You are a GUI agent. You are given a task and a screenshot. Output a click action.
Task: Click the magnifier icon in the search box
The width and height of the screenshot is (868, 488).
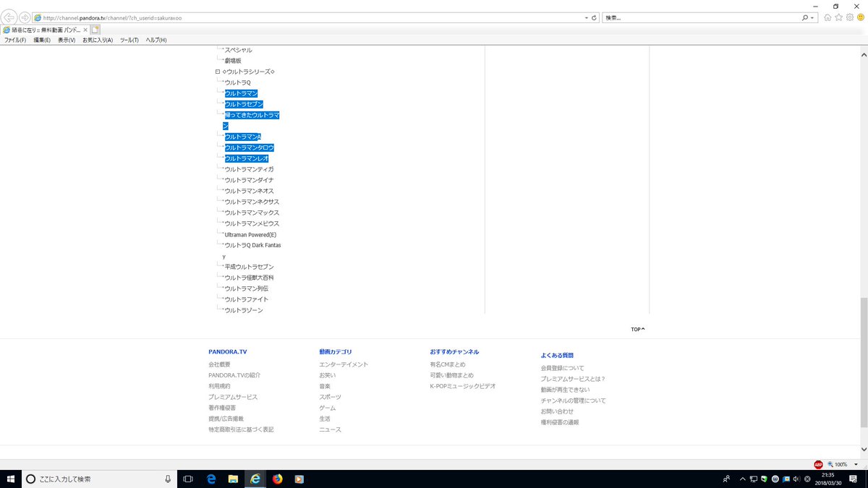pyautogui.click(x=805, y=17)
